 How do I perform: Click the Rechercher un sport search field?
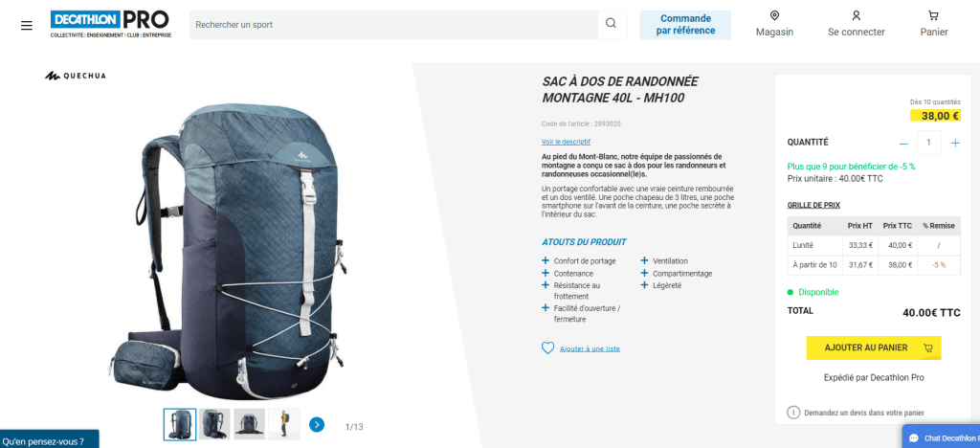click(x=393, y=24)
